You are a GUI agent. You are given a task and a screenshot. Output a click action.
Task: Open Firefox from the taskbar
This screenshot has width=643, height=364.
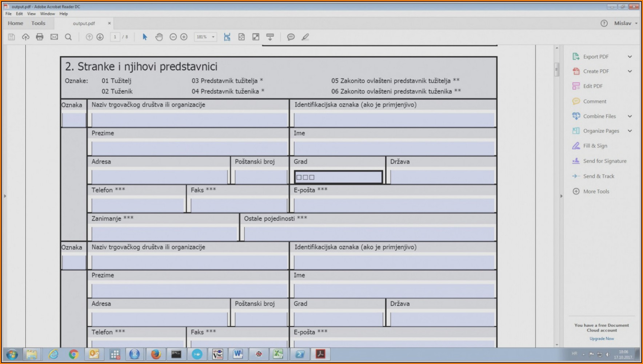click(156, 354)
